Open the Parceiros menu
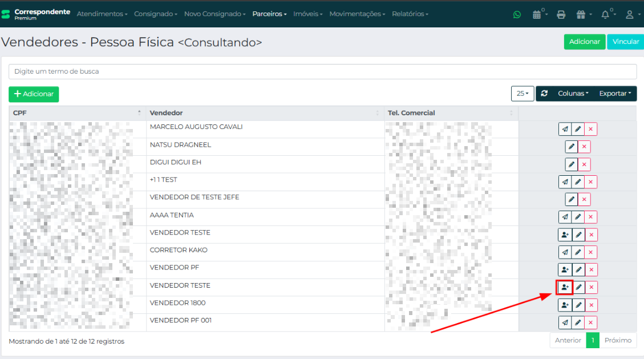644x359 pixels. 269,14
